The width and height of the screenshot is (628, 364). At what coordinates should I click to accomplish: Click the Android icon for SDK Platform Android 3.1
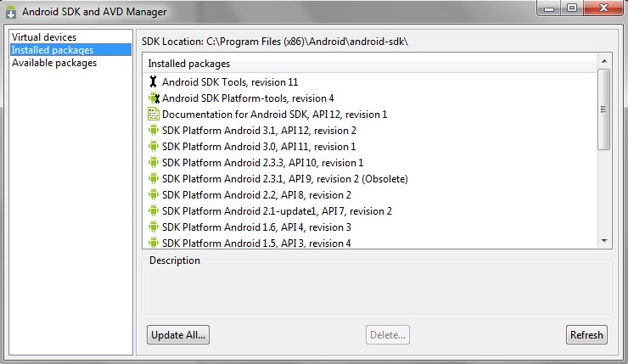[154, 130]
